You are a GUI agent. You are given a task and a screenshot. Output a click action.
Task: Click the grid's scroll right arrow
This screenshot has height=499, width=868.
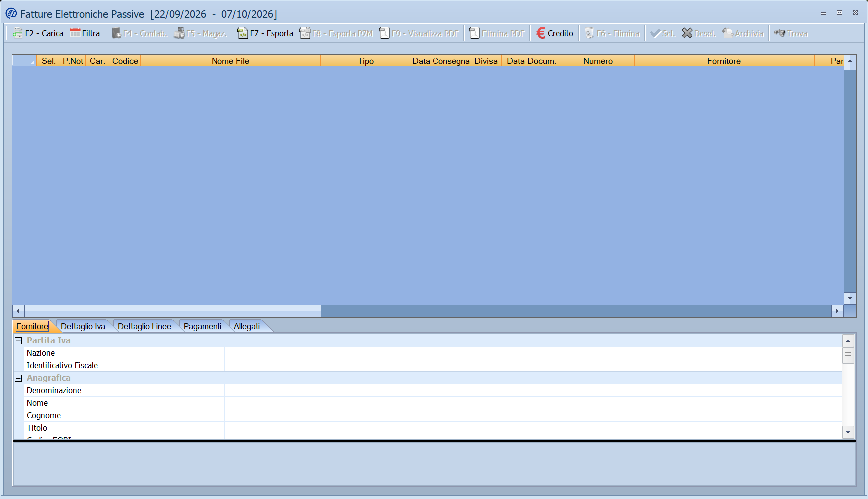point(838,311)
